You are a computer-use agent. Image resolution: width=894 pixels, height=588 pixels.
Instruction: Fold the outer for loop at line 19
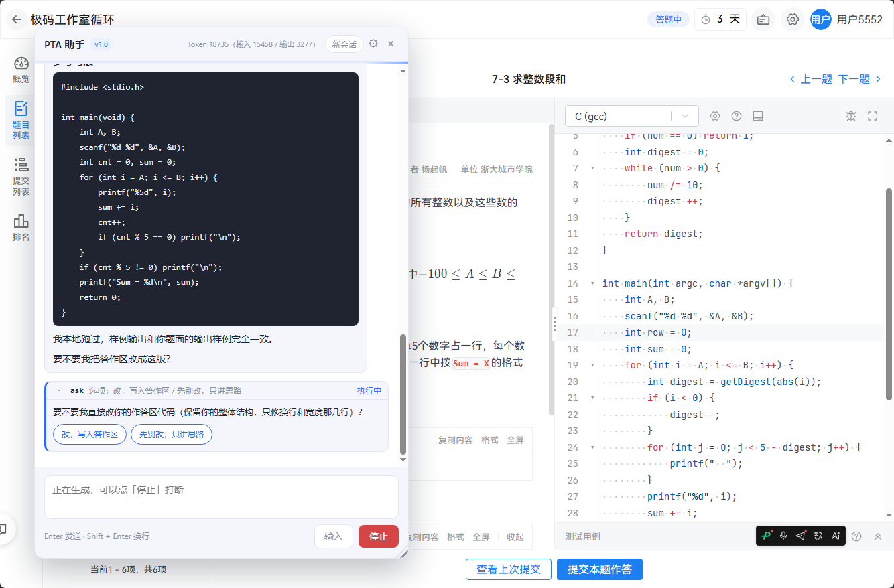click(x=592, y=365)
